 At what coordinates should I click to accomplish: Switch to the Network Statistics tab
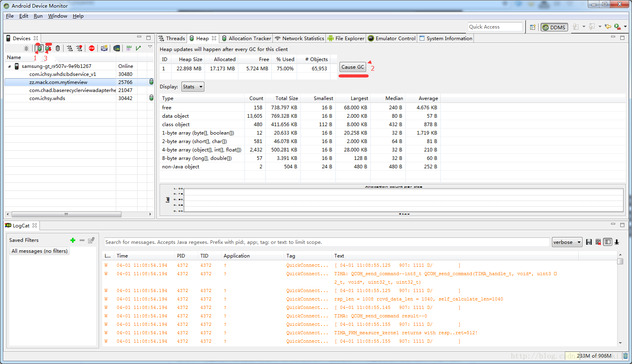[299, 39]
